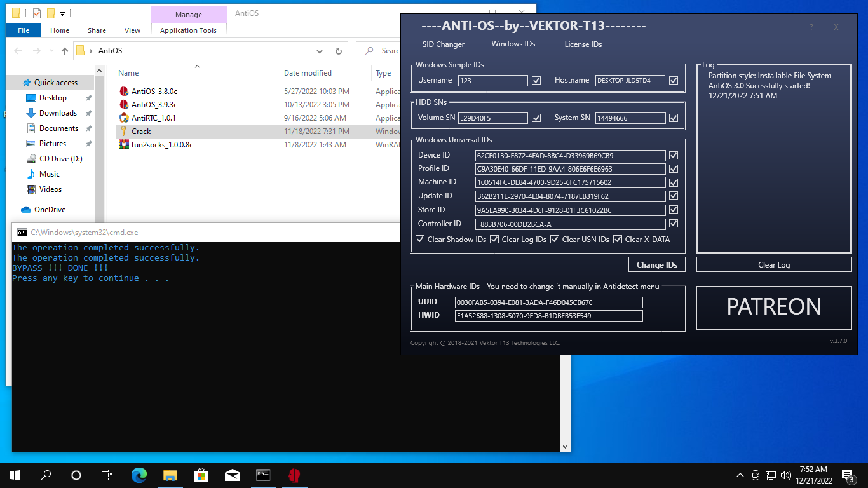
Task: Click Clear Log button
Action: [774, 264]
